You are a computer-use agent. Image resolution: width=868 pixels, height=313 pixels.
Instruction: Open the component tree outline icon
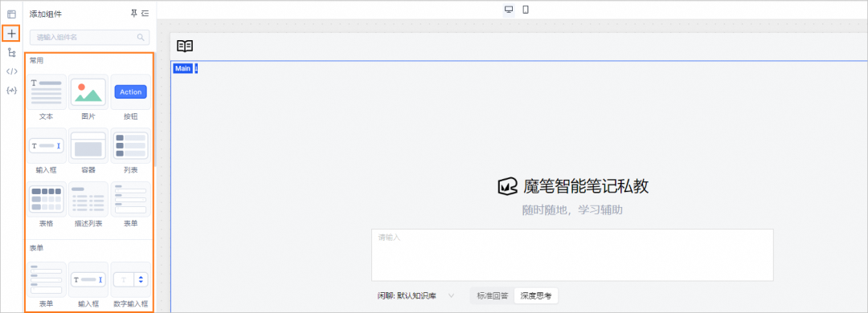pyautogui.click(x=11, y=52)
